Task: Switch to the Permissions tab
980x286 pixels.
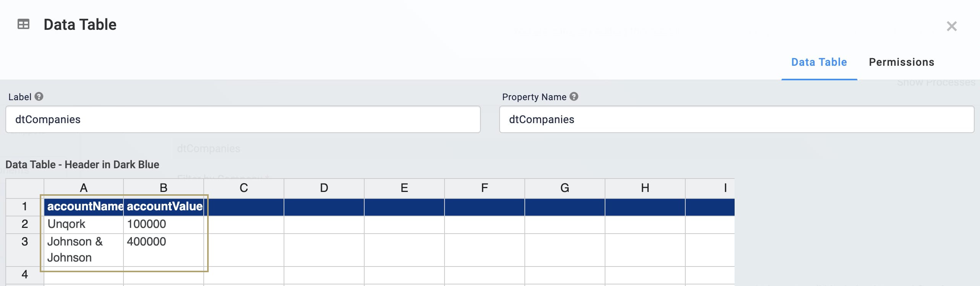Action: [x=901, y=62]
